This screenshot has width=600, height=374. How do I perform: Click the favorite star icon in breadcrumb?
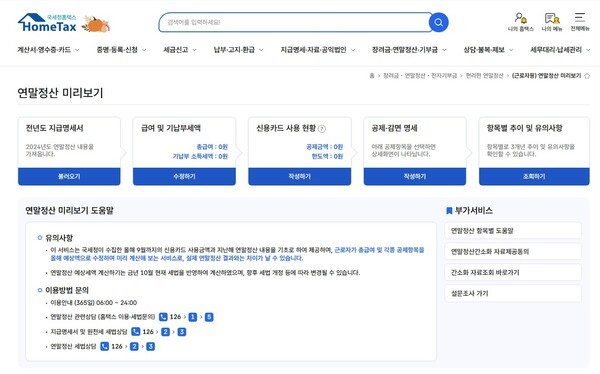point(587,76)
